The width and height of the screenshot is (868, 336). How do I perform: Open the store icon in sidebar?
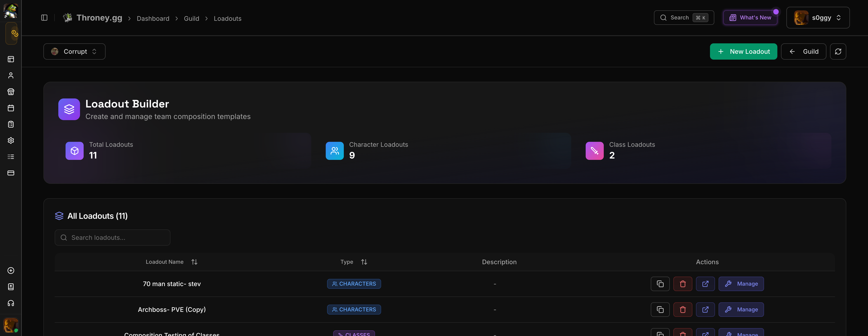coord(11,92)
